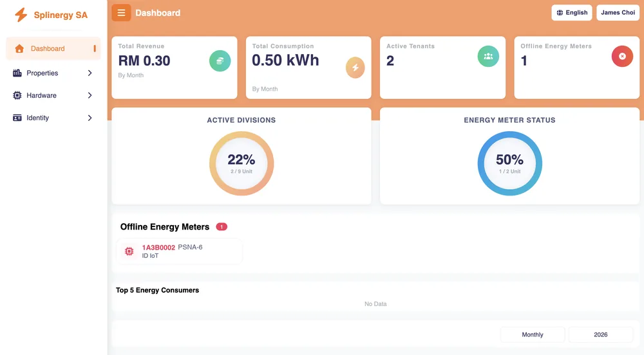This screenshot has width=644, height=355.
Task: Toggle the hamburger menu button
Action: 121,13
